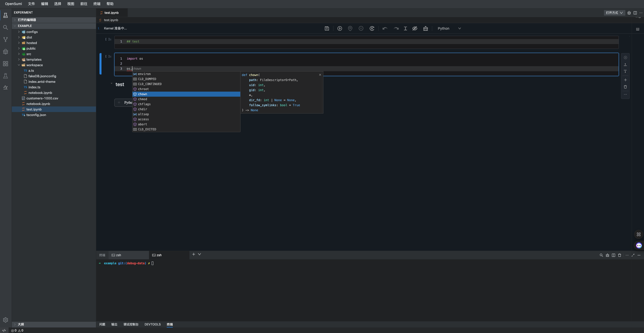Select chmod in autocomplete list
This screenshot has height=333, width=644.
pos(186,99)
